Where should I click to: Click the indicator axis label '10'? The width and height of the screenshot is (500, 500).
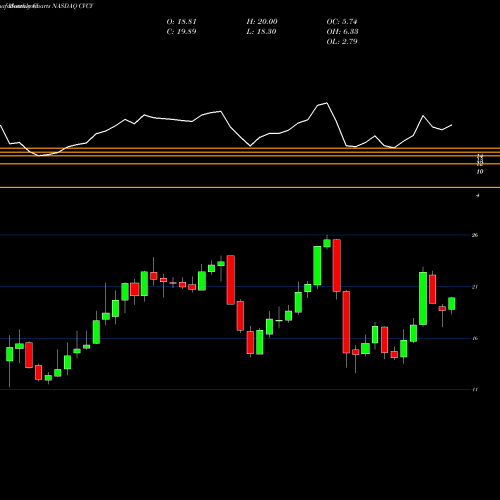point(480,172)
